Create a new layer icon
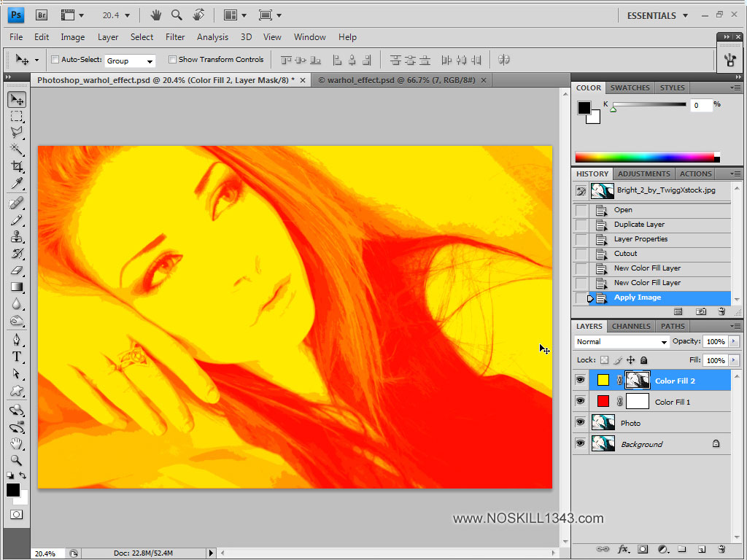Screen dimensions: 747x560 pyautogui.click(x=702, y=549)
